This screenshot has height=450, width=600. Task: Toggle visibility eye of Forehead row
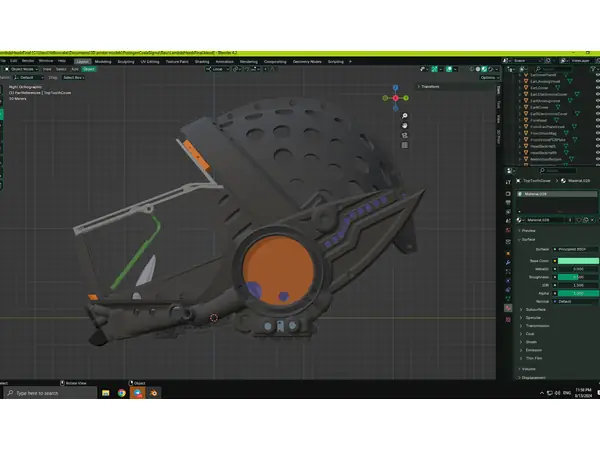(598, 120)
